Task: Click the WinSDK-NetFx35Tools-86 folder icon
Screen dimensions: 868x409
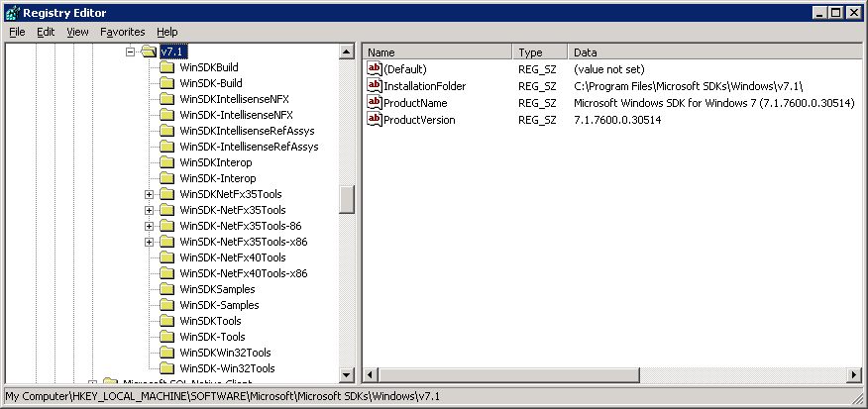Action: [166, 226]
